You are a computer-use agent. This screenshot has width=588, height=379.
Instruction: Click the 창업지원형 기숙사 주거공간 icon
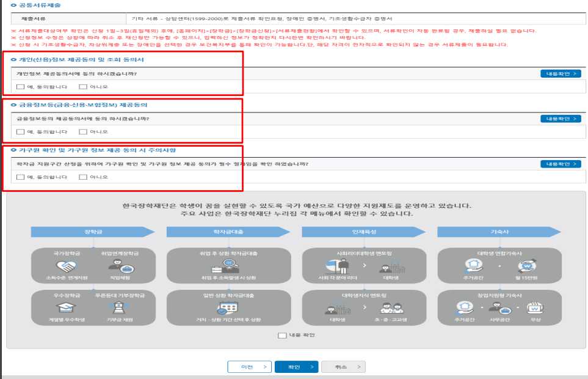coord(466,309)
